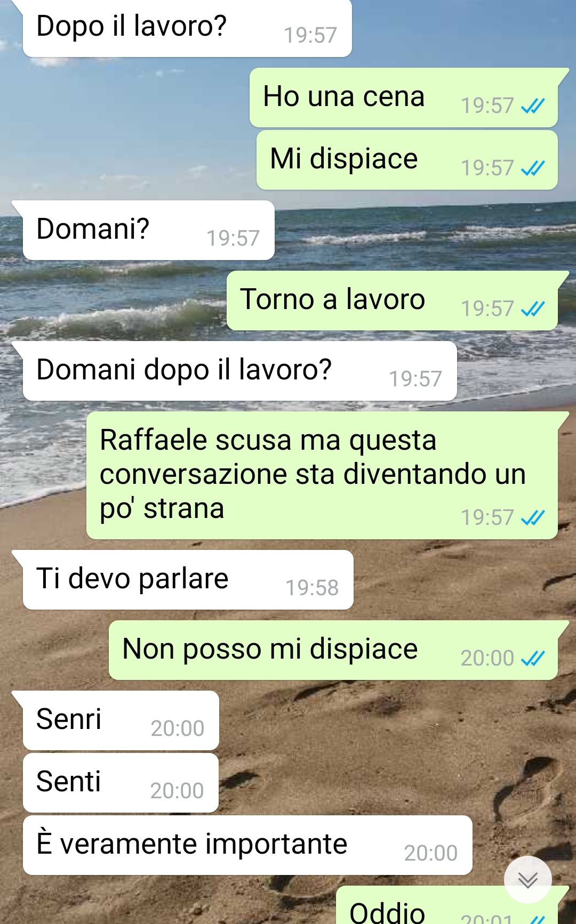Tap 'Domani dopo il lavoro?' message
This screenshot has width=576, height=924.
[239, 371]
